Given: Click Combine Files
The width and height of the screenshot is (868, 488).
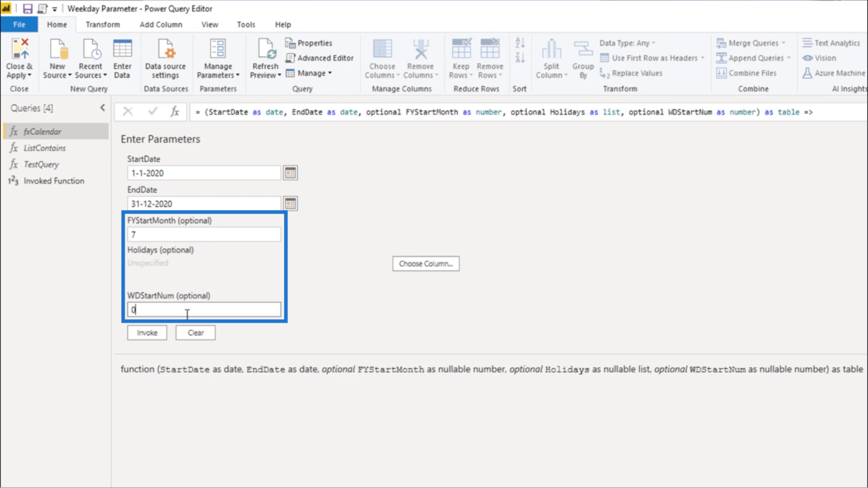Looking at the screenshot, I should [746, 73].
